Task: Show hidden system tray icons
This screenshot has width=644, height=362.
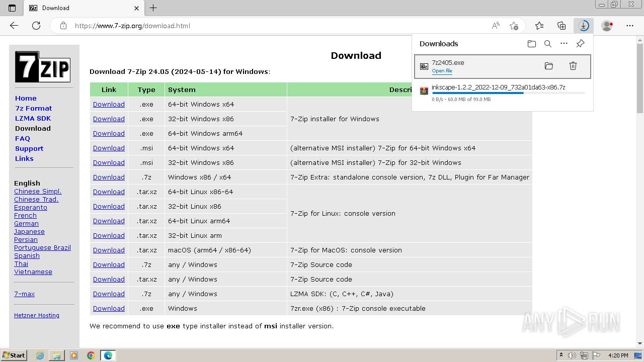Action: (561, 355)
